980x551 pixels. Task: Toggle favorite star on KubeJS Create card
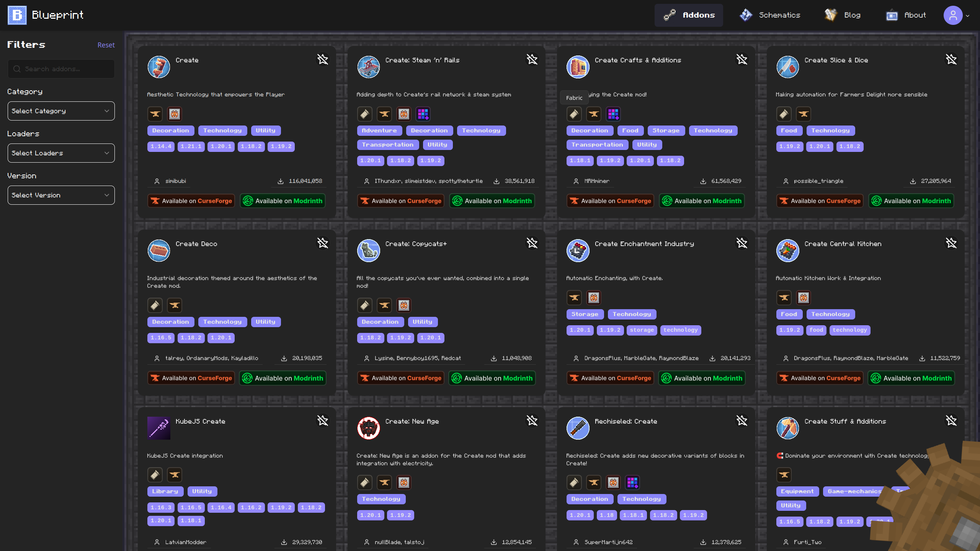point(323,421)
